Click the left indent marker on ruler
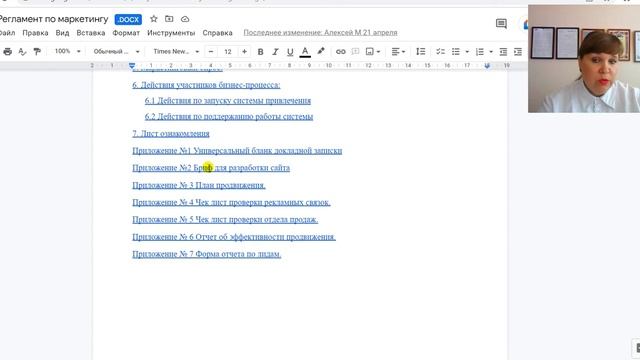The width and height of the screenshot is (640, 360). (x=132, y=65)
